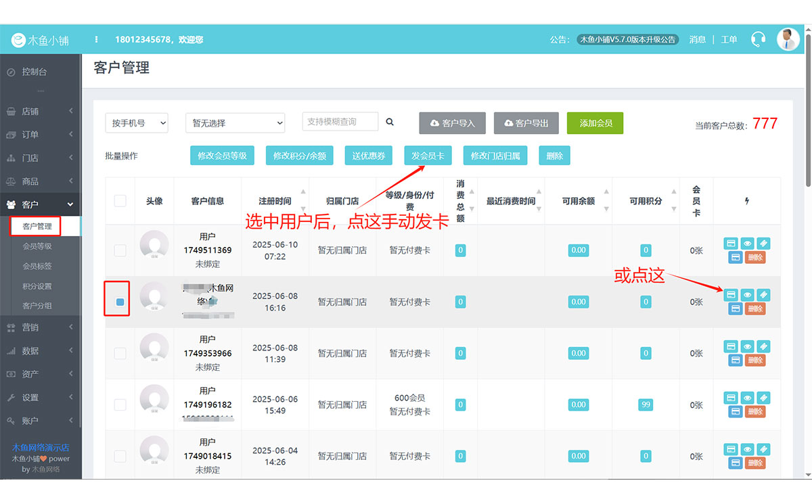Open customer service headset icon
Image resolution: width=812 pixels, height=504 pixels.
(x=758, y=39)
